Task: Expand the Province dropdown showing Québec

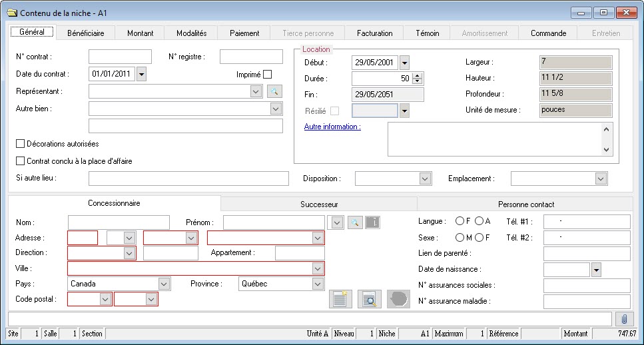Action: point(318,284)
